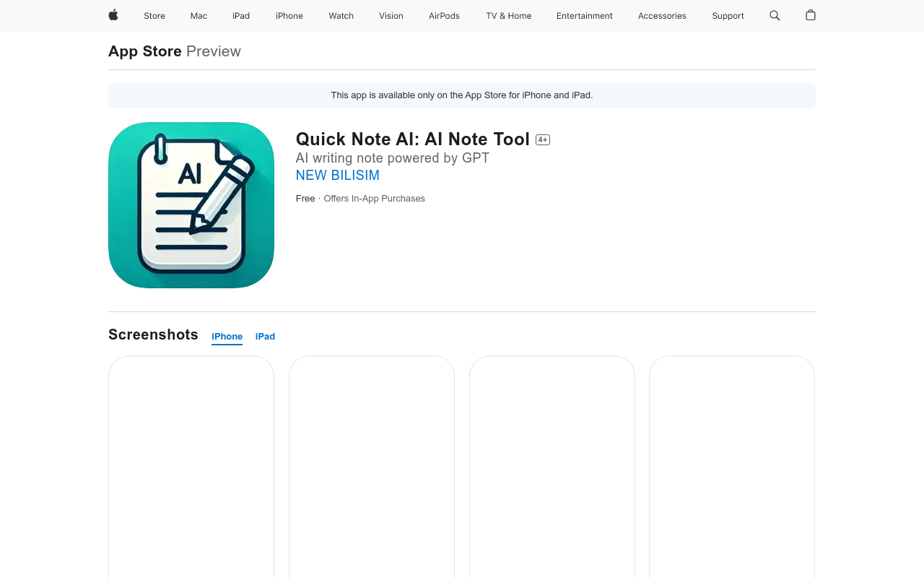The height and width of the screenshot is (578, 924).
Task: Open the NEW BILISIM developer link
Action: [338, 176]
